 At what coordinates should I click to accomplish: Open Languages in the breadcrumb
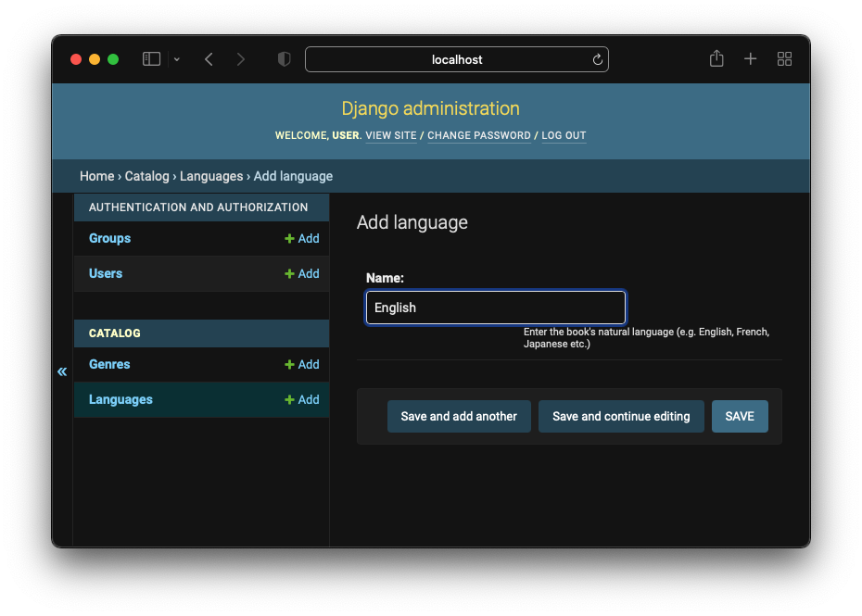(x=211, y=176)
